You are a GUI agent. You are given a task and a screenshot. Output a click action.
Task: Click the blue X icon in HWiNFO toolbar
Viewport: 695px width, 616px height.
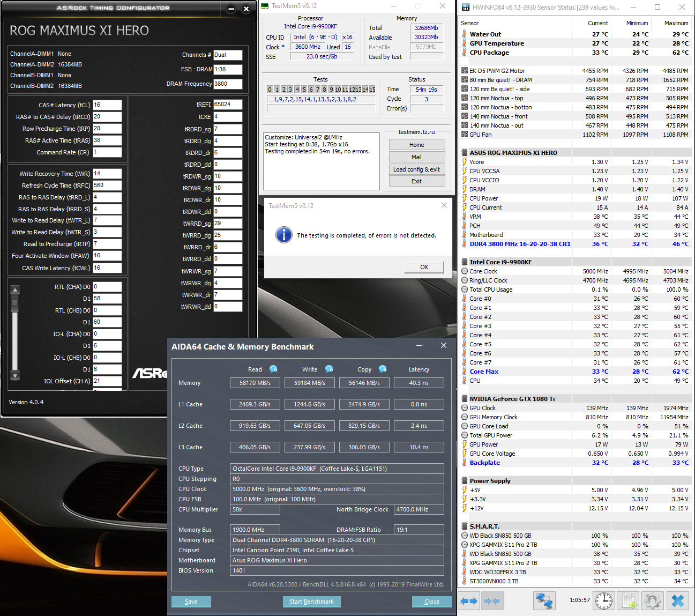click(x=678, y=600)
